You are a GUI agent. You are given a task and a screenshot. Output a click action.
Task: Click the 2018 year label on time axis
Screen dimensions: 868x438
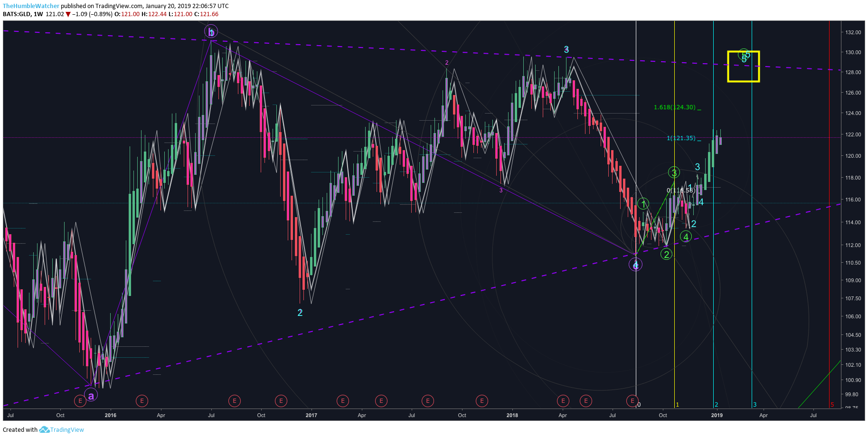tap(512, 415)
